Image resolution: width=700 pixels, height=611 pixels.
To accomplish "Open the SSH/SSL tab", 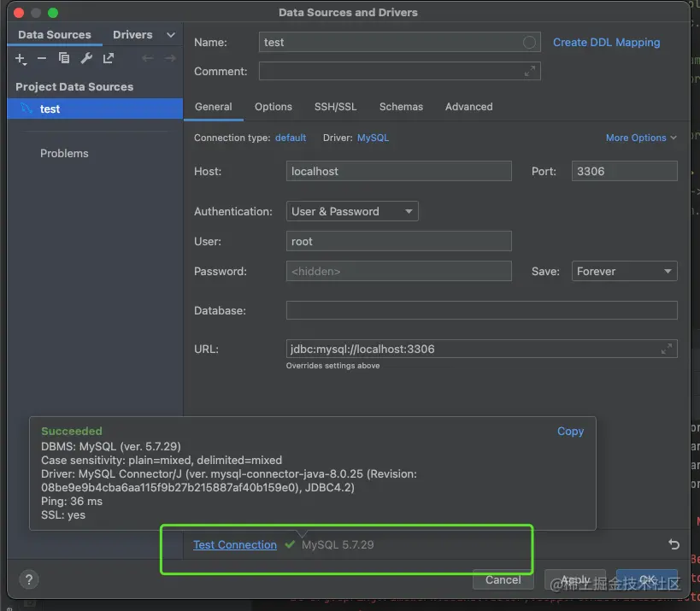I will 336,107.
